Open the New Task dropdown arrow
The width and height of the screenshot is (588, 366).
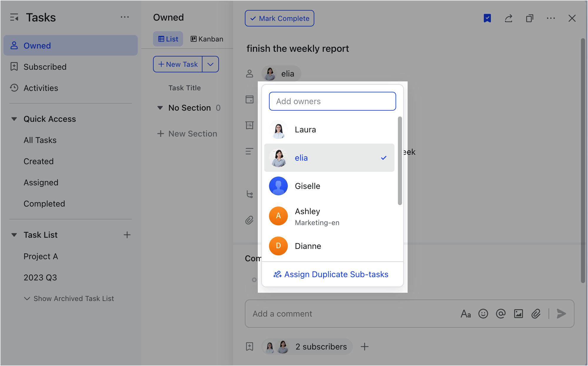[210, 64]
